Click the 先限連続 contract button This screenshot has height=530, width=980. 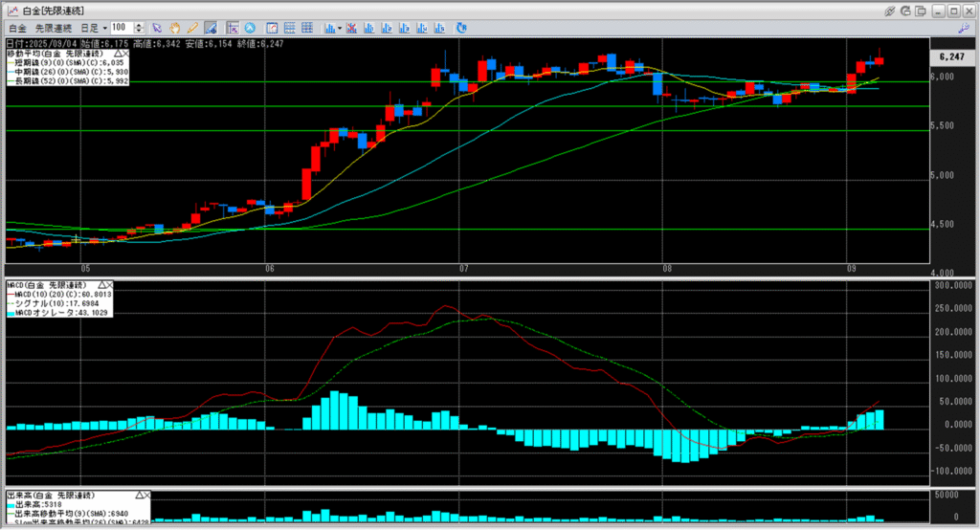[x=54, y=28]
